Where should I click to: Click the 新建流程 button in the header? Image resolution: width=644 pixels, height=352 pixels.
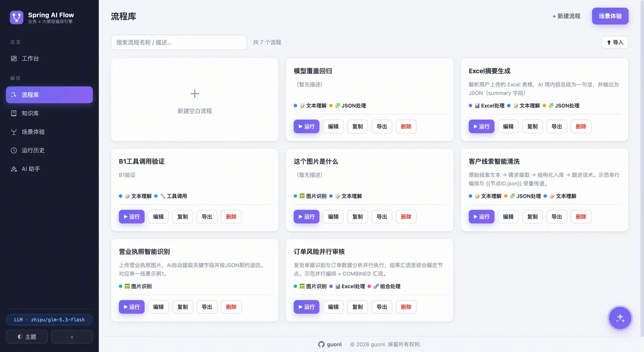click(x=566, y=16)
